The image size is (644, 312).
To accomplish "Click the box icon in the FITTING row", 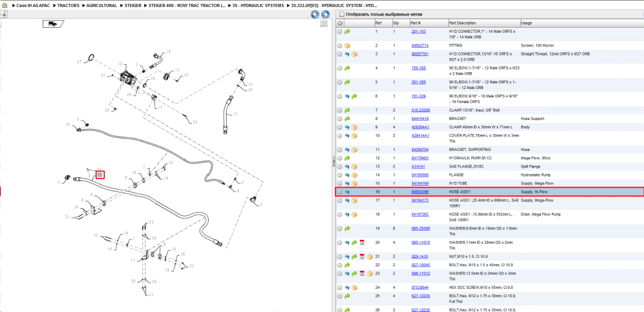I will tap(347, 46).
